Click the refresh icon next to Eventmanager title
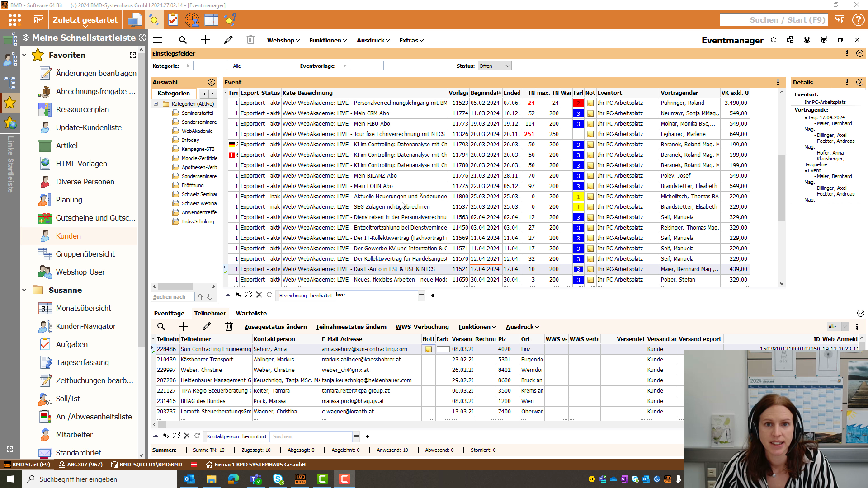Screen dimensions: 868x488 point(774,40)
